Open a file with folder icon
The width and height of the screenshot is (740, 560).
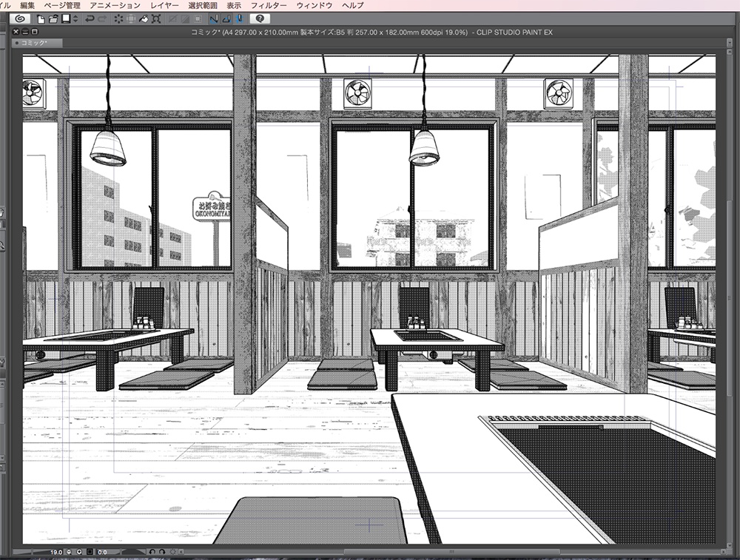53,19
